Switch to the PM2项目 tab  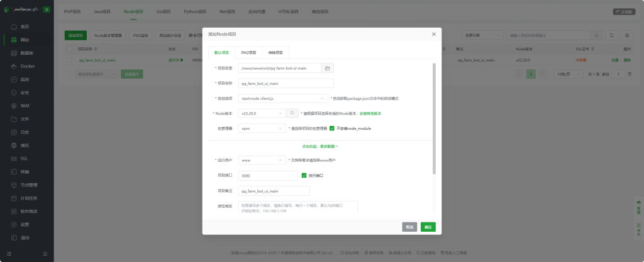pyautogui.click(x=250, y=53)
